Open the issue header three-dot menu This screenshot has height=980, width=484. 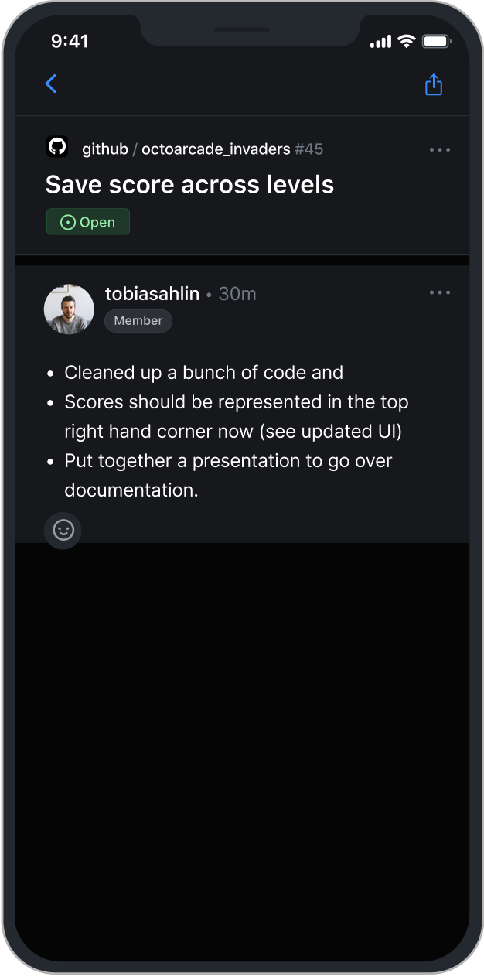tap(439, 149)
